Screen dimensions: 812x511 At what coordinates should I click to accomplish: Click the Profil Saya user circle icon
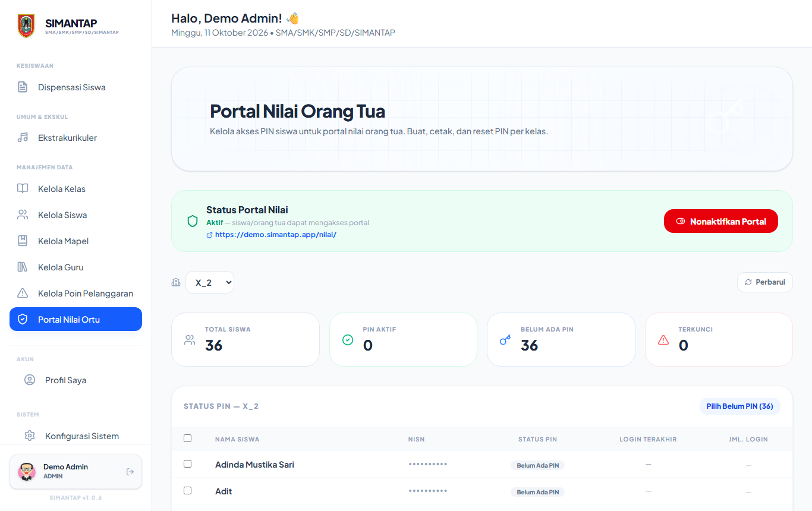point(30,380)
